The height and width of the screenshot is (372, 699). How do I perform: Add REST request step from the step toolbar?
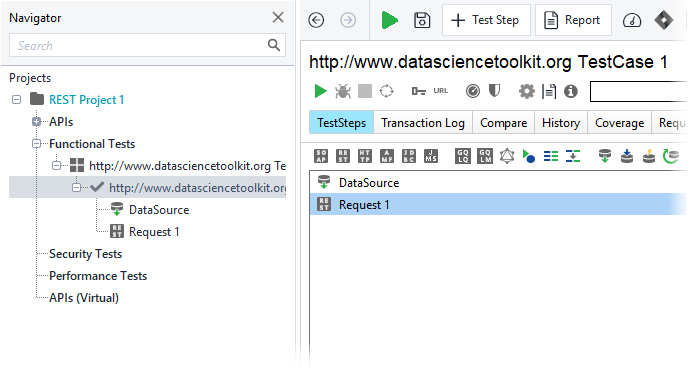tap(343, 156)
